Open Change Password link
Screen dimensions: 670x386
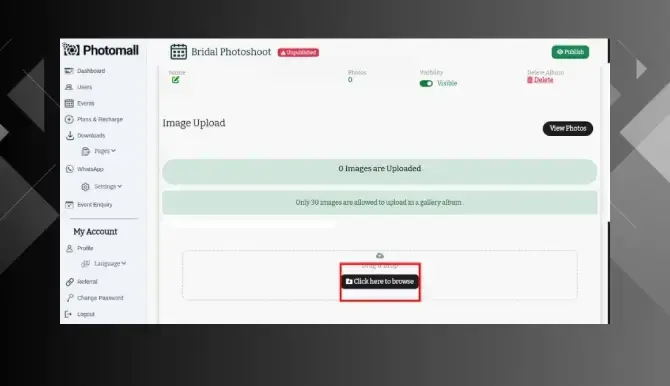(x=100, y=298)
